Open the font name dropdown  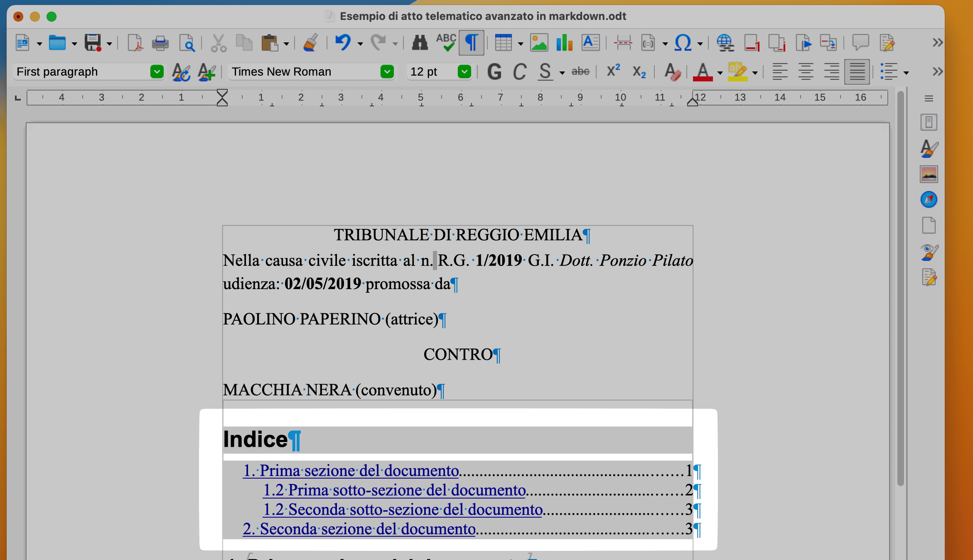coord(387,72)
